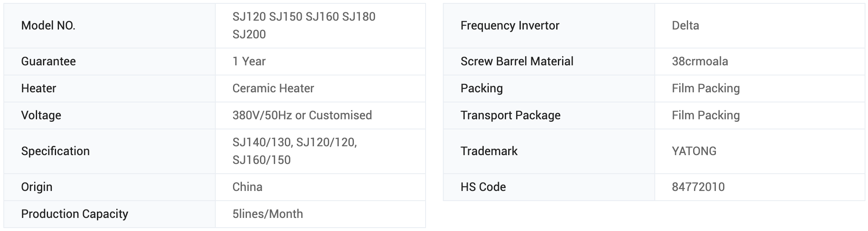Select the 380V/50Hz or Customised value
Image resolution: width=868 pixels, height=231 pixels.
302,115
